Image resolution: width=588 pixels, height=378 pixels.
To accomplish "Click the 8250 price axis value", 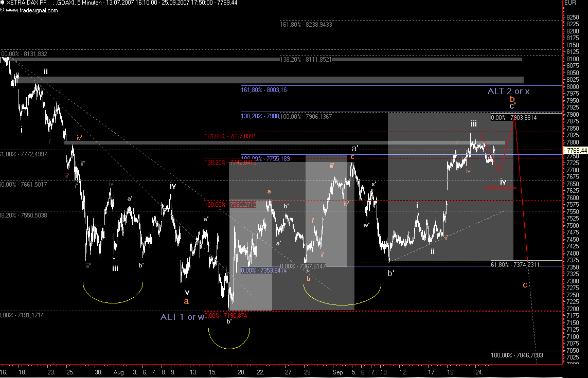I will point(572,17).
